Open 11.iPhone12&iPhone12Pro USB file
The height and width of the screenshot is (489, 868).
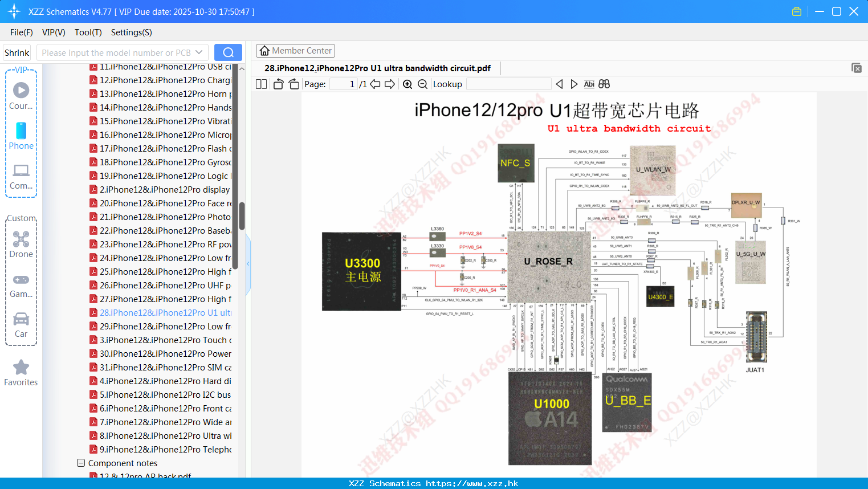[x=161, y=67]
